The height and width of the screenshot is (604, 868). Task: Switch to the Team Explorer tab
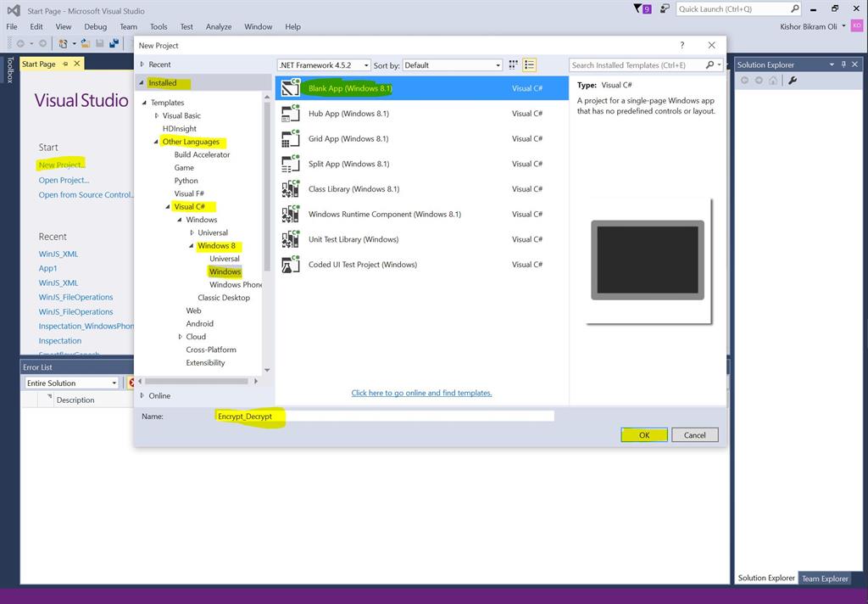[825, 579]
